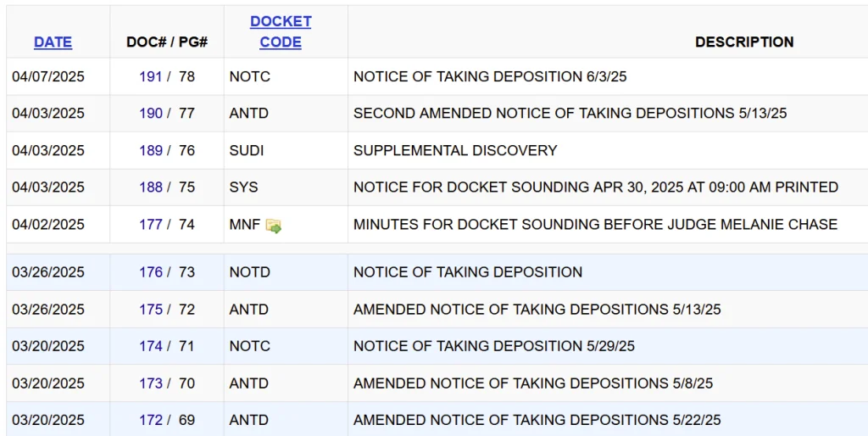
Task: Open document number 174
Action: pyautogui.click(x=150, y=346)
